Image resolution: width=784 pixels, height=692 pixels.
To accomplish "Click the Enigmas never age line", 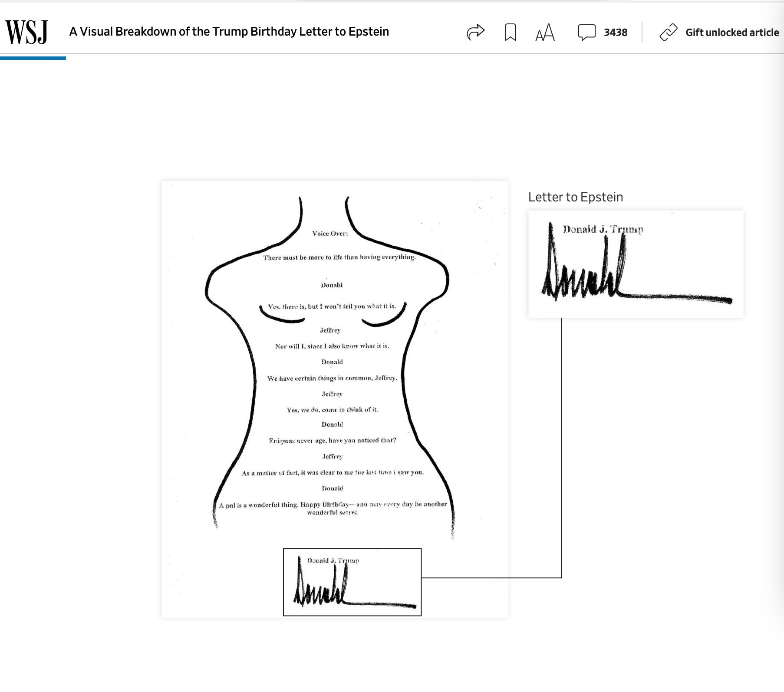I will click(x=332, y=441).
